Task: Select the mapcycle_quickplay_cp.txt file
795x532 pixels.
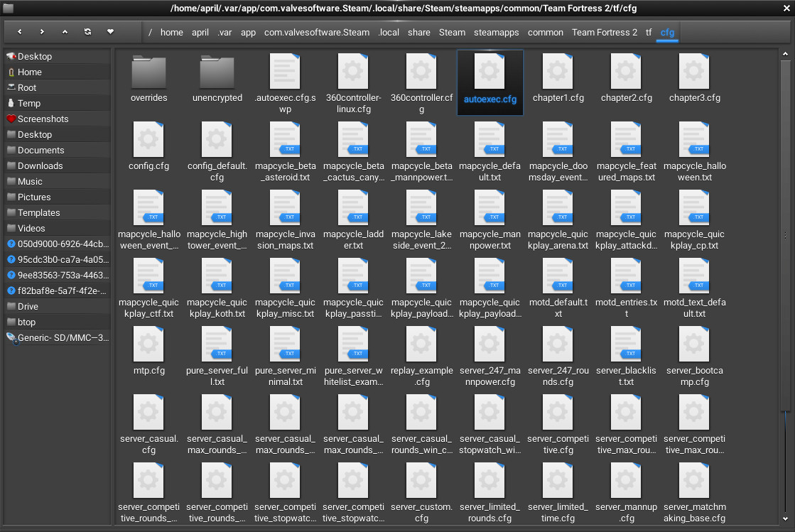Action: 695,220
